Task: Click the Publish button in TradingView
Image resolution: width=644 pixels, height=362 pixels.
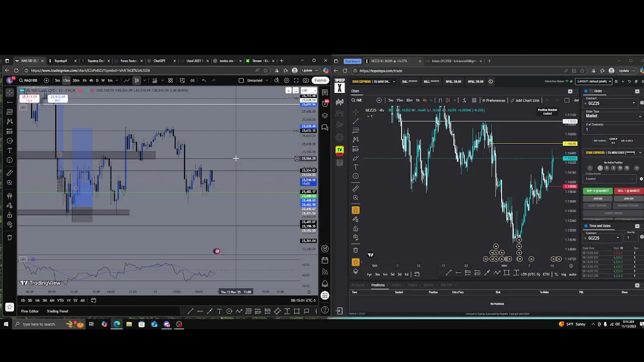Action: click(320, 80)
